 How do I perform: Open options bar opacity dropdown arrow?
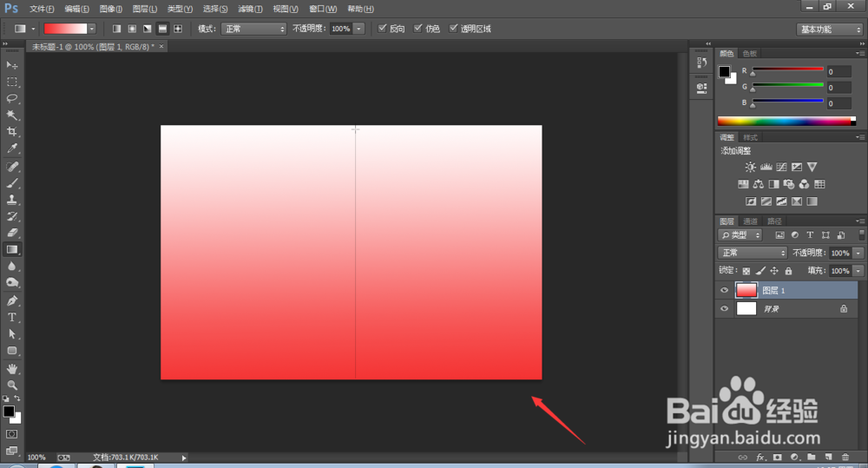[x=358, y=29]
